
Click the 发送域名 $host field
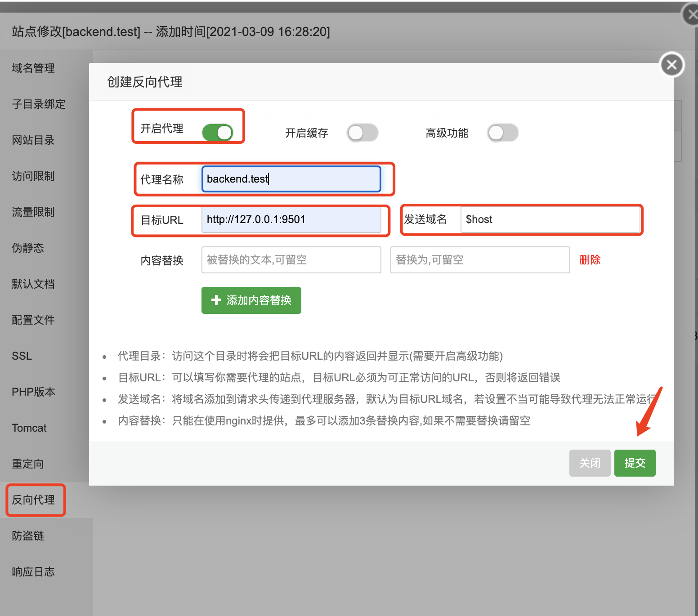[x=550, y=219]
